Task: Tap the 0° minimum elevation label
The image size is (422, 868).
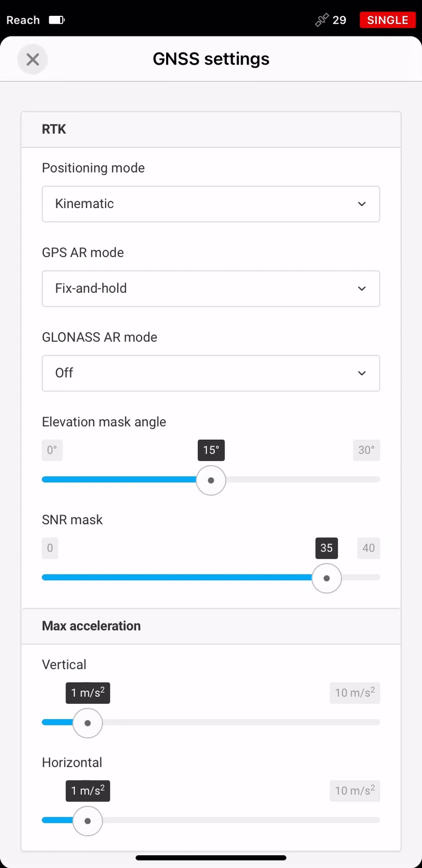Action: (52, 450)
